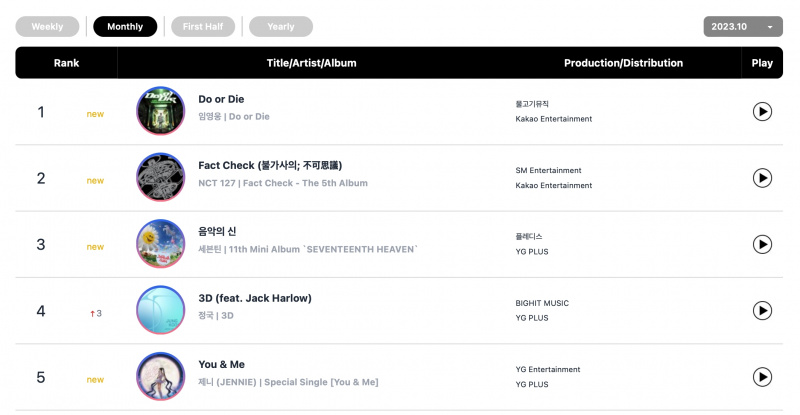Switch to the Yearly chart tab
This screenshot has height=415, width=800.
point(281,27)
